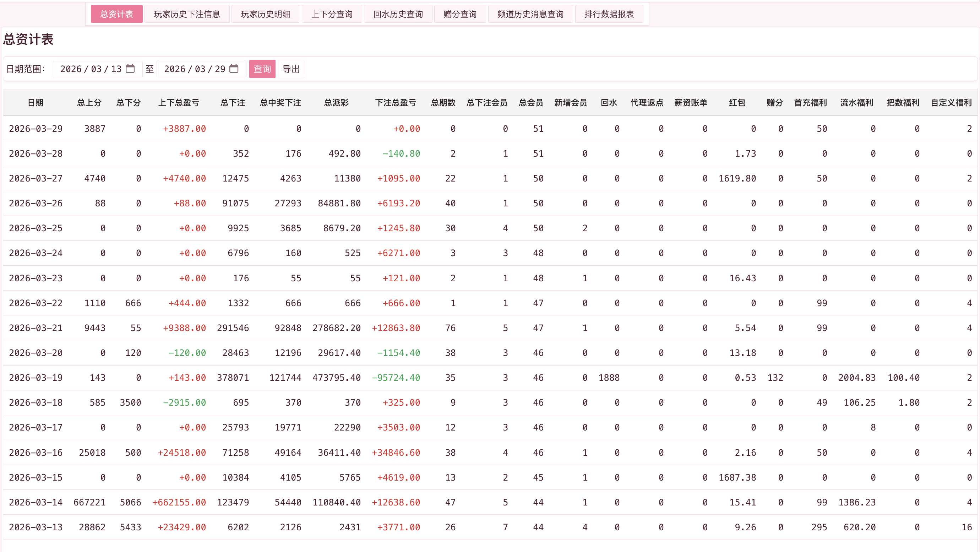The image size is (980, 552).
Task: Select the 2026-03-13 date cell
Action: tap(36, 527)
